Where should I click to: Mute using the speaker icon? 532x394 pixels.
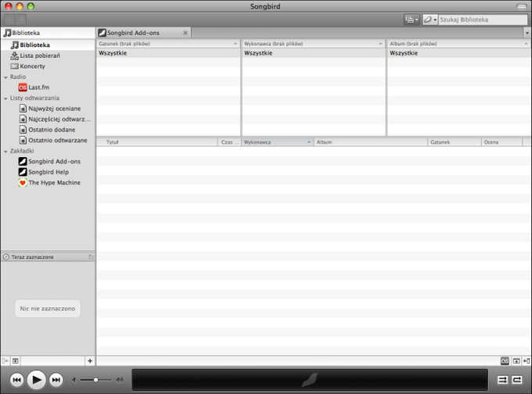coord(74,380)
